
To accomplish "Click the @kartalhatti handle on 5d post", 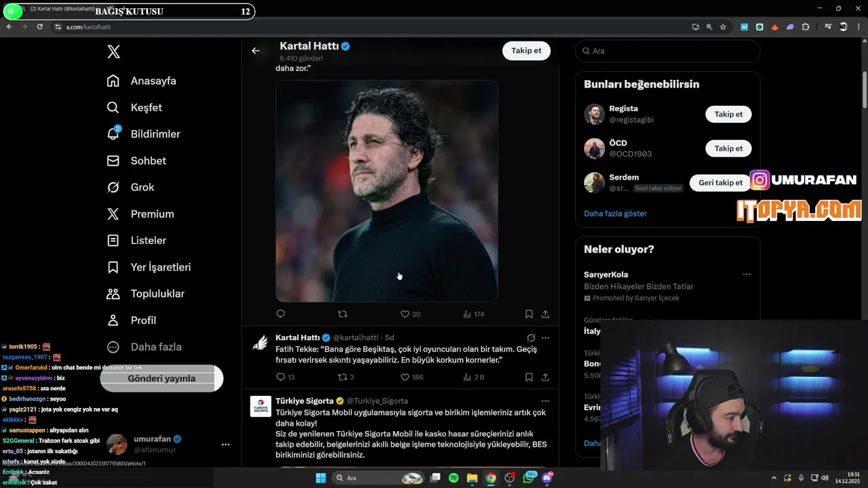I will [x=355, y=338].
